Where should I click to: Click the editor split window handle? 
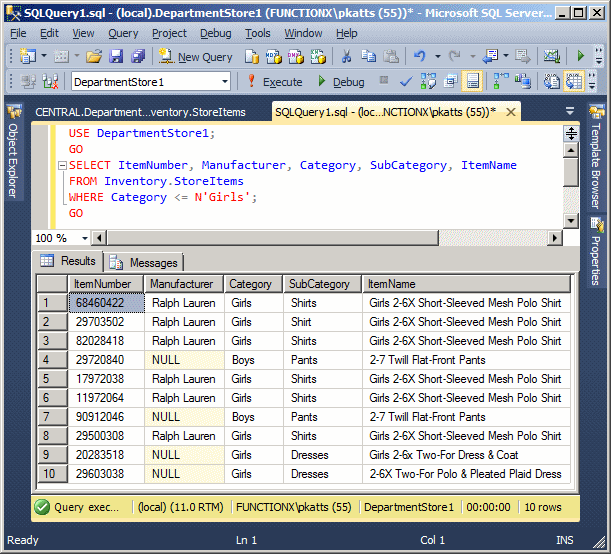571,134
